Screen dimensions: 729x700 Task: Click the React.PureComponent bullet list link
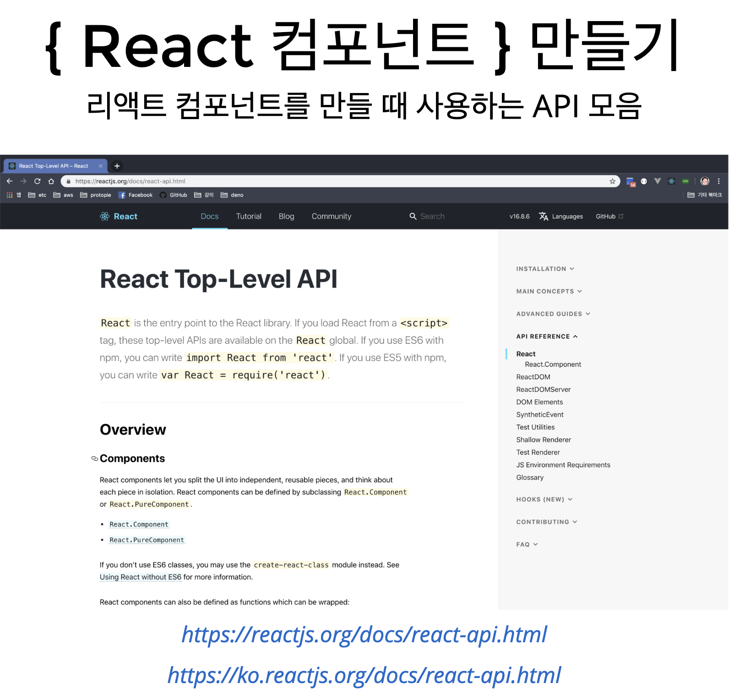point(147,540)
